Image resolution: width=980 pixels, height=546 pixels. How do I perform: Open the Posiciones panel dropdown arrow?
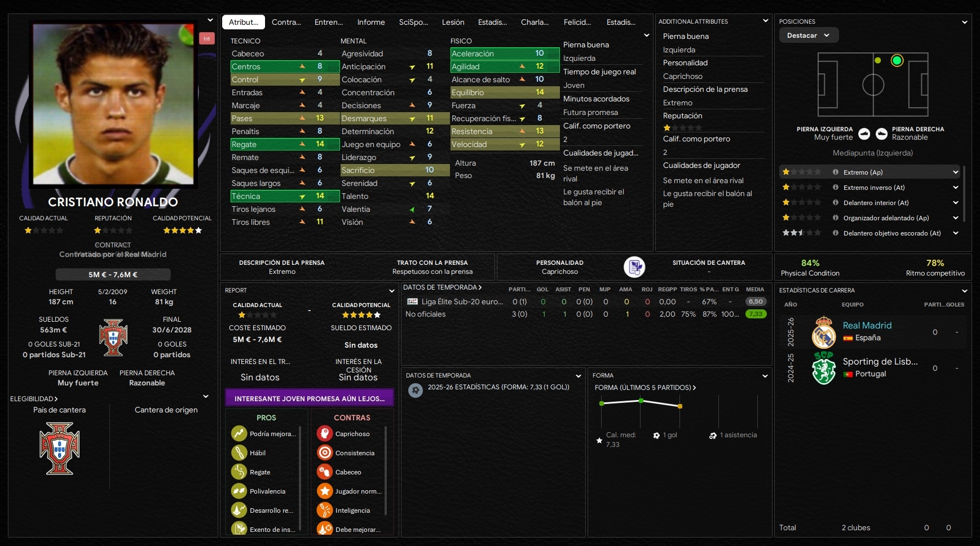(965, 22)
